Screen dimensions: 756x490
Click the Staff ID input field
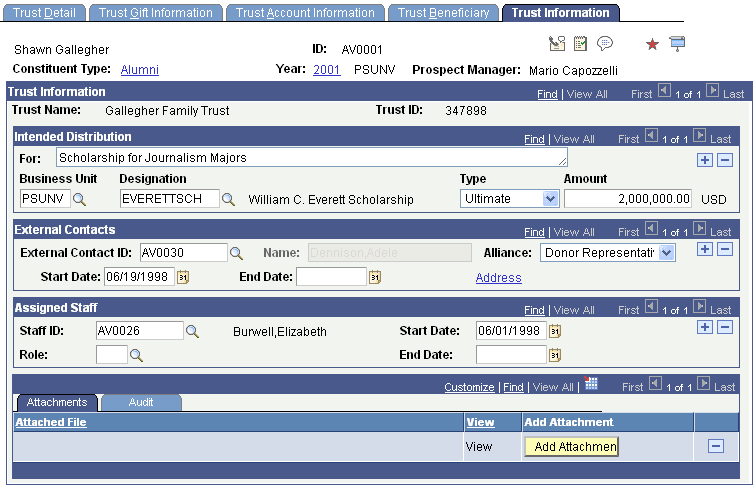(139, 331)
